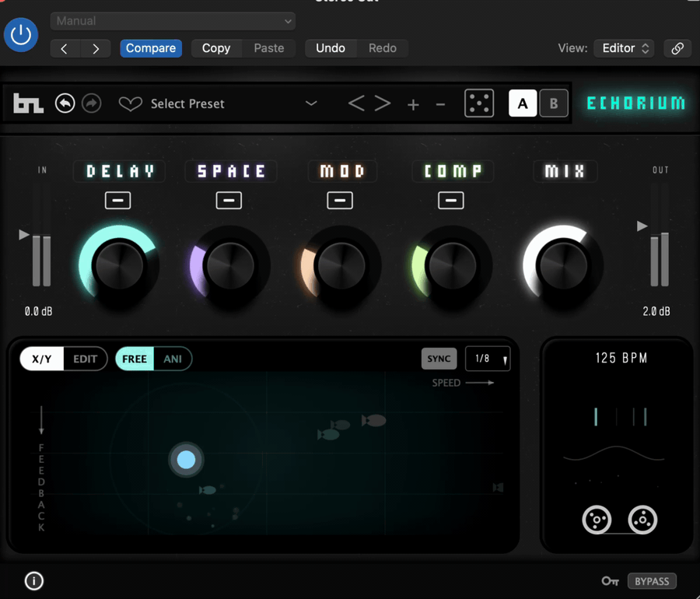
Task: Select the SPACE section label
Action: coord(231,171)
